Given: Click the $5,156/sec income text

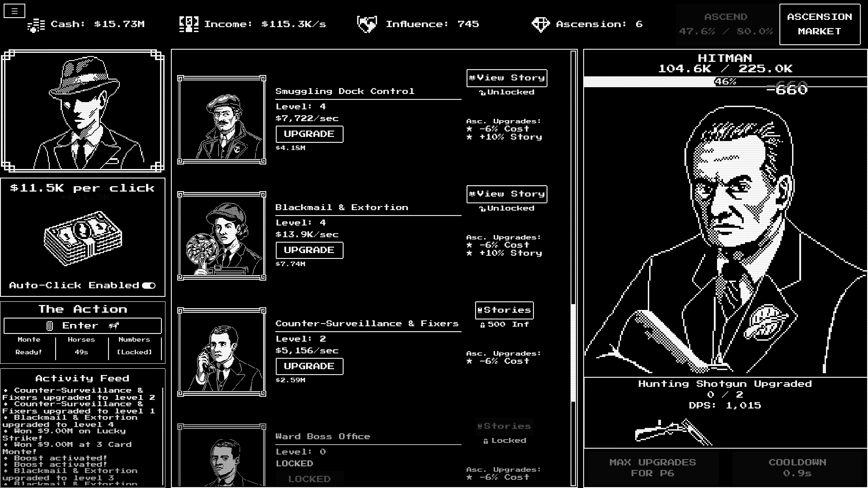Looking at the screenshot, I should pos(307,351).
